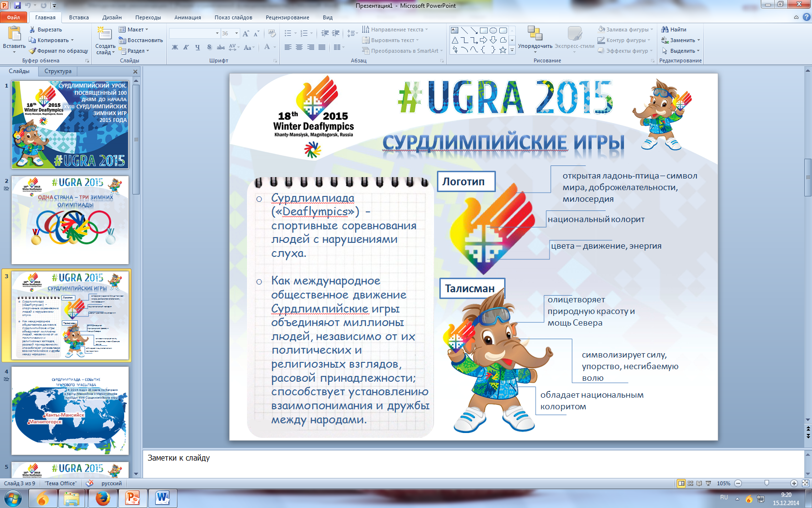812x508 pixels.
Task: Align text right in paragraph group
Action: click(x=311, y=47)
